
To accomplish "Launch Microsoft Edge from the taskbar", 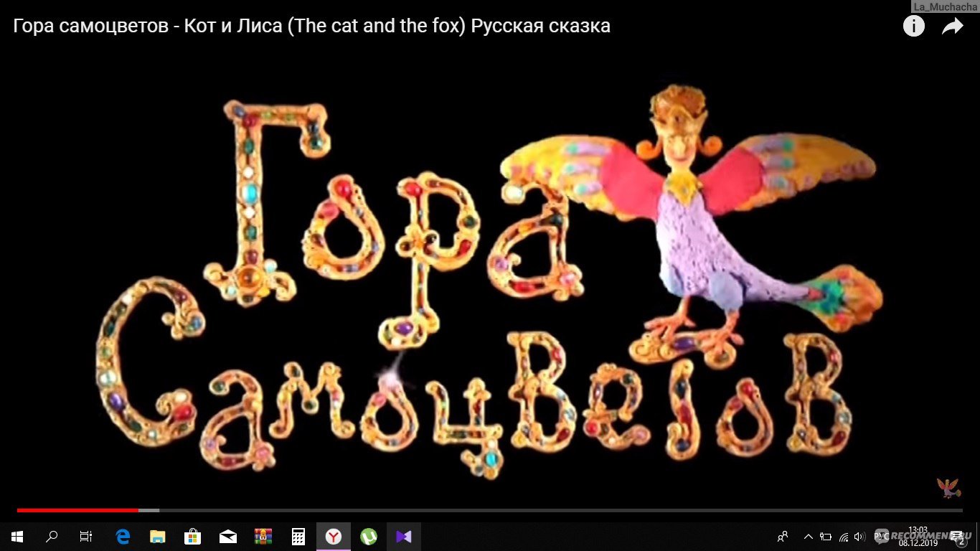I will 123,536.
